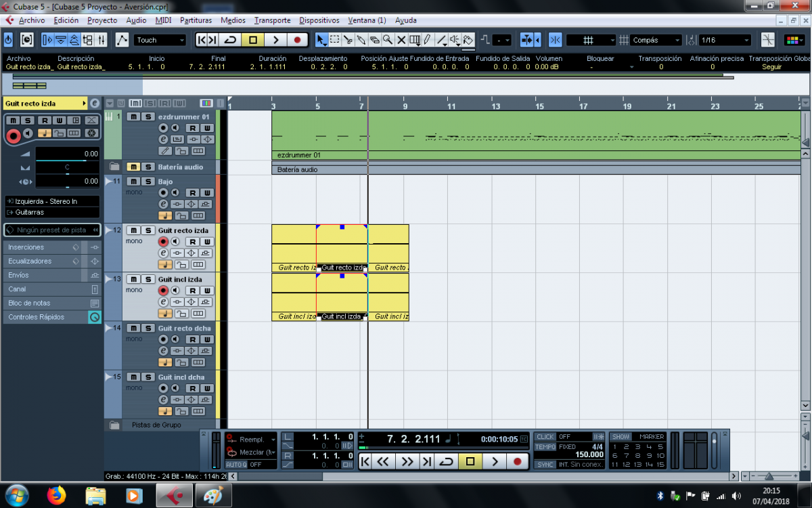Viewport: 812px width, 508px height.
Task: Click the SHOW markers button
Action: [x=621, y=437]
